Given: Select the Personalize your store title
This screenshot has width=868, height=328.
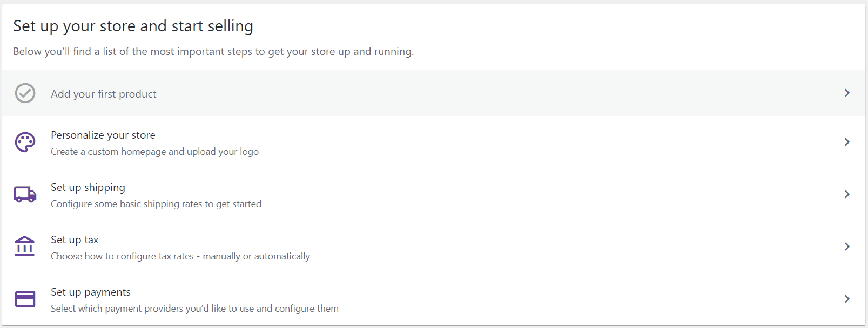Looking at the screenshot, I should point(103,135).
